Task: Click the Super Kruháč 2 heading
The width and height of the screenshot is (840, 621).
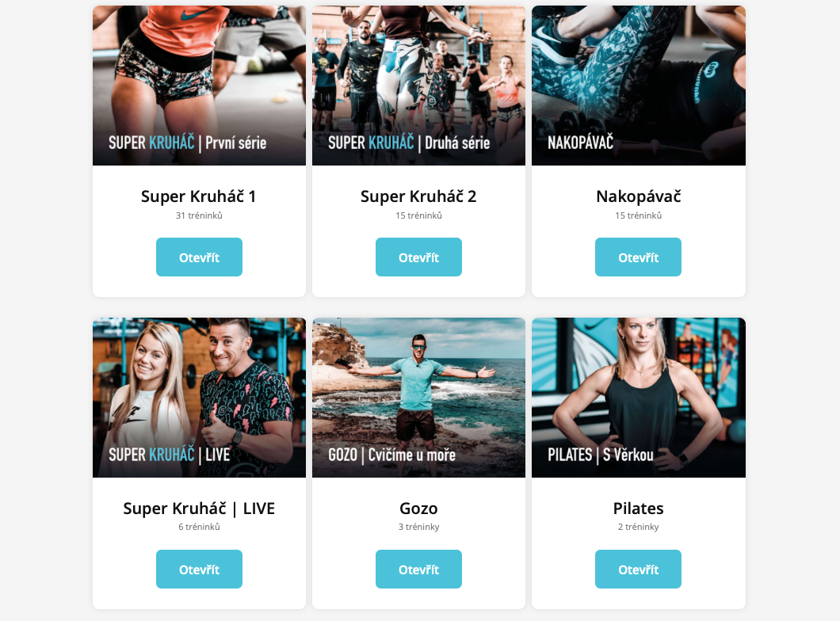Action: [418, 196]
